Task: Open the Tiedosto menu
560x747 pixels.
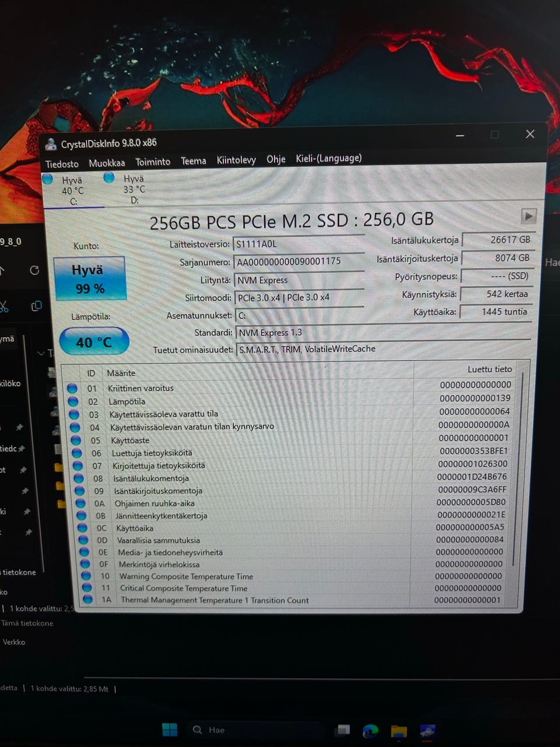Action: (x=62, y=164)
